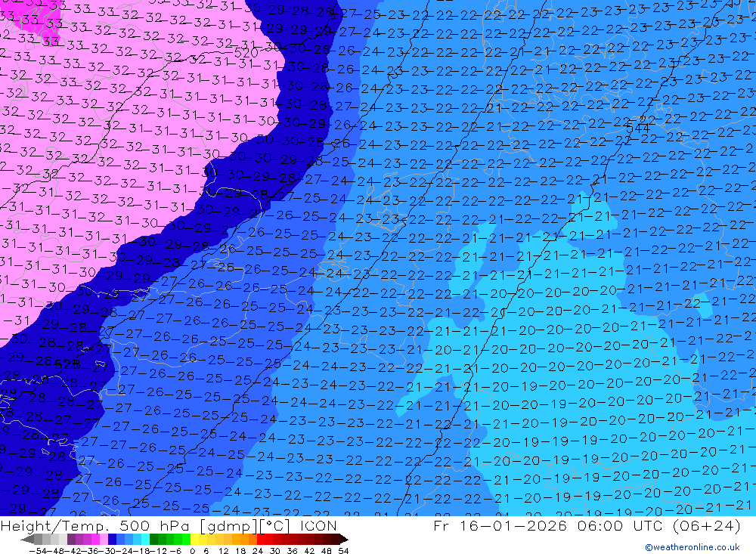Click the '0' legend scale label
The height and width of the screenshot is (554, 756).
click(x=192, y=551)
